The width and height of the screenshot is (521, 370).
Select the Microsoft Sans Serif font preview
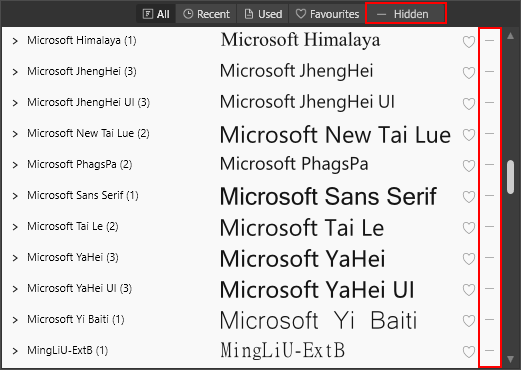[328, 196]
